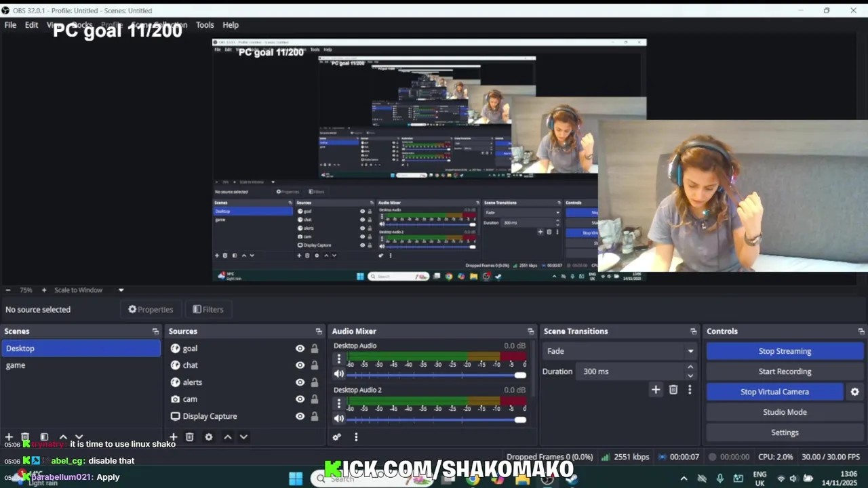Zoom in preview with plus icon
The height and width of the screenshot is (488, 868).
(44, 290)
